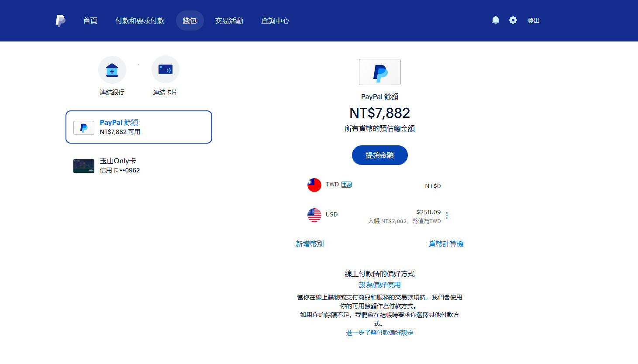Click the link card (連結卡片) icon
The height and width of the screenshot is (364, 638).
point(166,70)
